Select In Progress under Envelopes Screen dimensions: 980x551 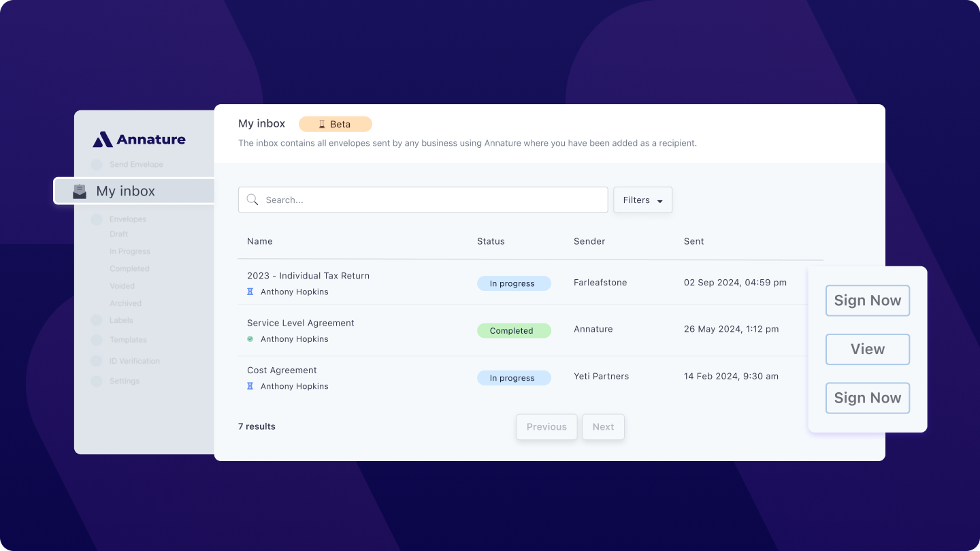coord(129,251)
